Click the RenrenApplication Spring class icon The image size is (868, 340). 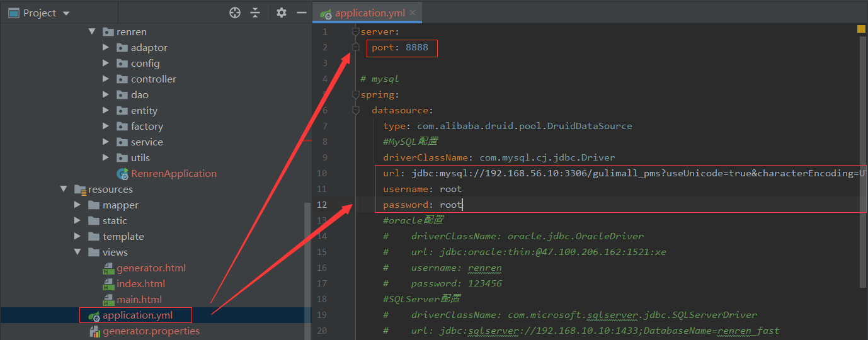tap(122, 174)
